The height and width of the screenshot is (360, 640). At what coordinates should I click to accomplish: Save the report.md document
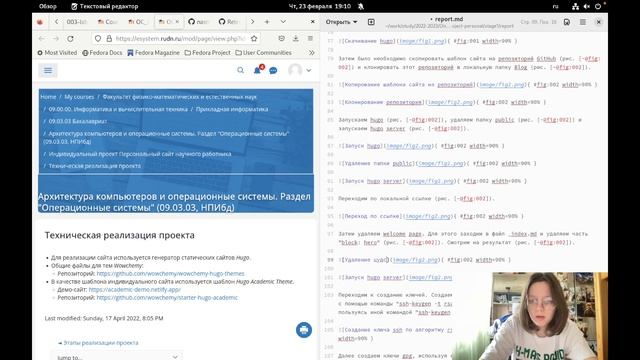pyautogui.click(x=567, y=22)
